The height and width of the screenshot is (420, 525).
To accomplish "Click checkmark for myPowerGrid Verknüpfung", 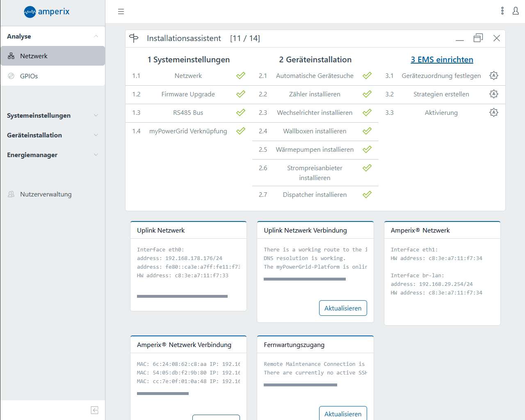I will [241, 131].
